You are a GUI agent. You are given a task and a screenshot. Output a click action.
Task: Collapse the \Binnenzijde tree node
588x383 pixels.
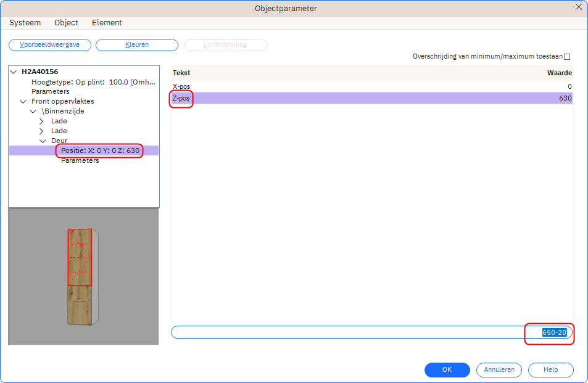[x=33, y=111]
